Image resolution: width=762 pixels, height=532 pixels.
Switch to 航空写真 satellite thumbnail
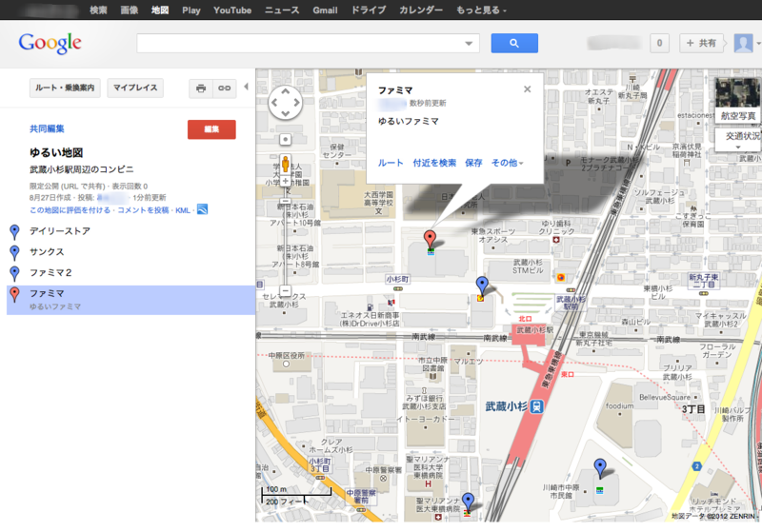point(737,100)
